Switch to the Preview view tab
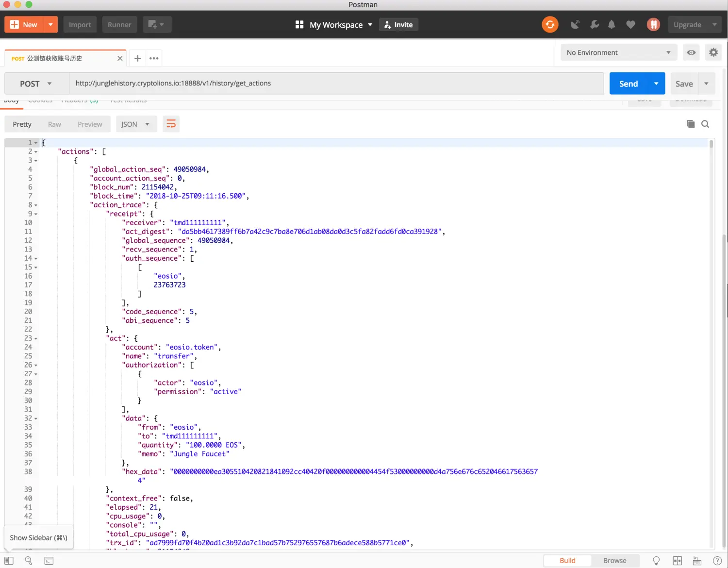 pyautogui.click(x=90, y=124)
